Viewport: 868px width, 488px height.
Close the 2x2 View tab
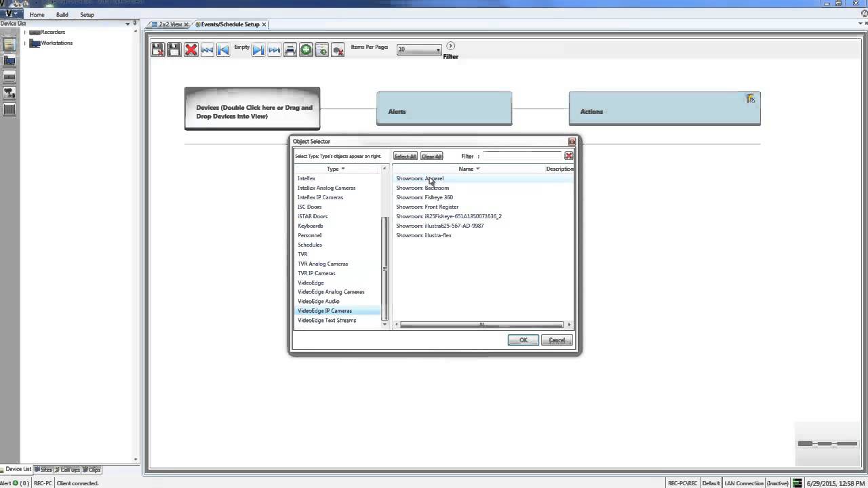[x=186, y=24]
